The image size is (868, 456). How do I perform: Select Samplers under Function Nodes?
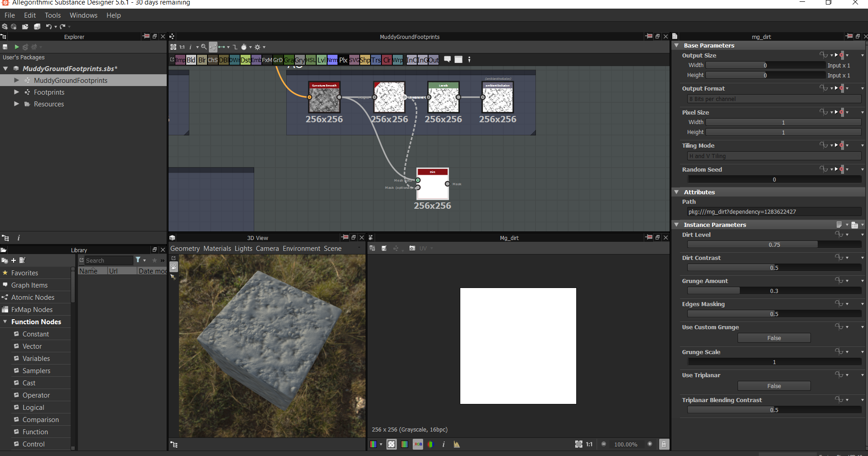click(x=36, y=371)
